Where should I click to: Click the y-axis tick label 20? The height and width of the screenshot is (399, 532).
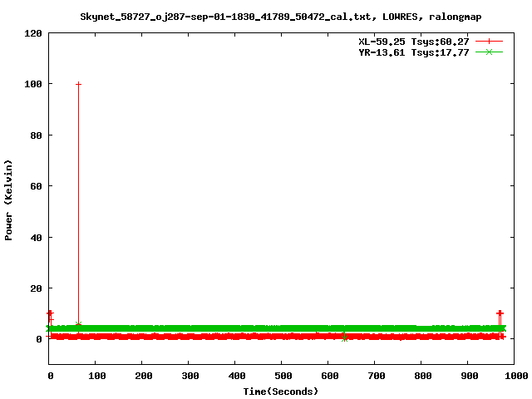pyautogui.click(x=36, y=288)
